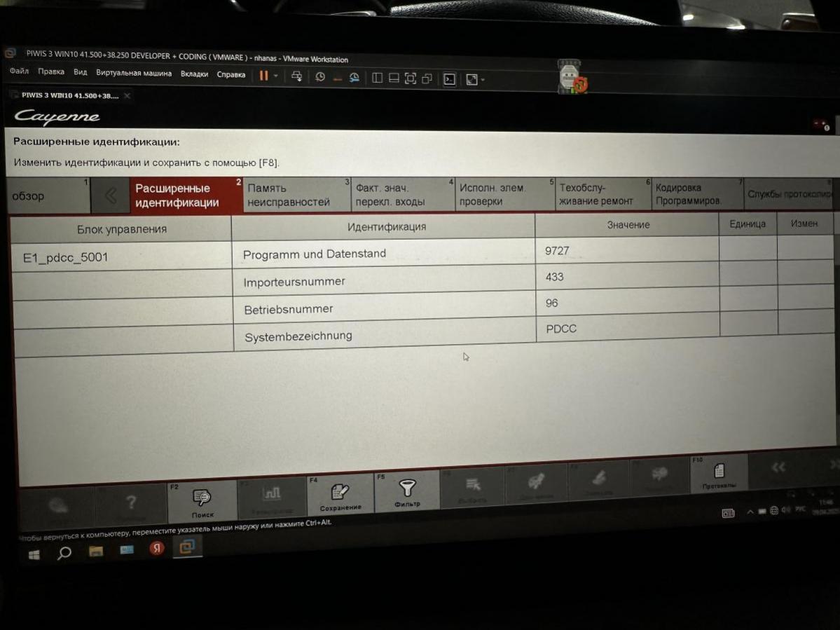The image size is (840, 630).
Task: Show hidden system tray icons chevron
Action: pyautogui.click(x=750, y=512)
